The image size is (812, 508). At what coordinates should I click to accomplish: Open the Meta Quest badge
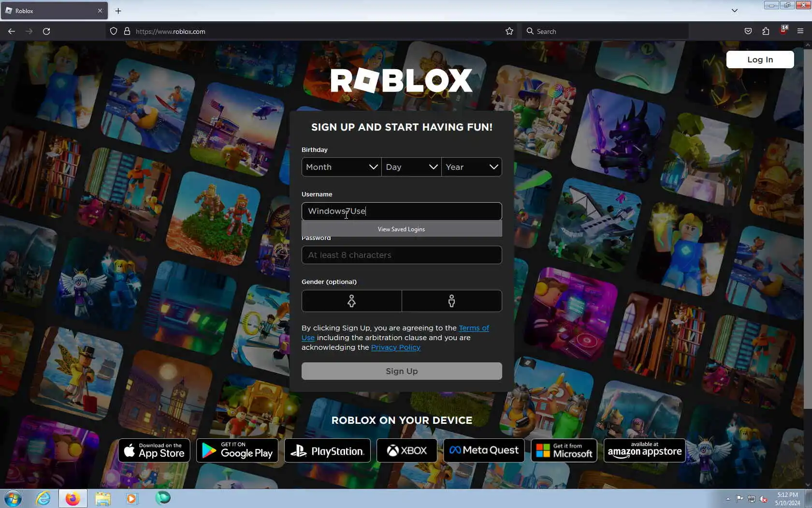pos(484,450)
